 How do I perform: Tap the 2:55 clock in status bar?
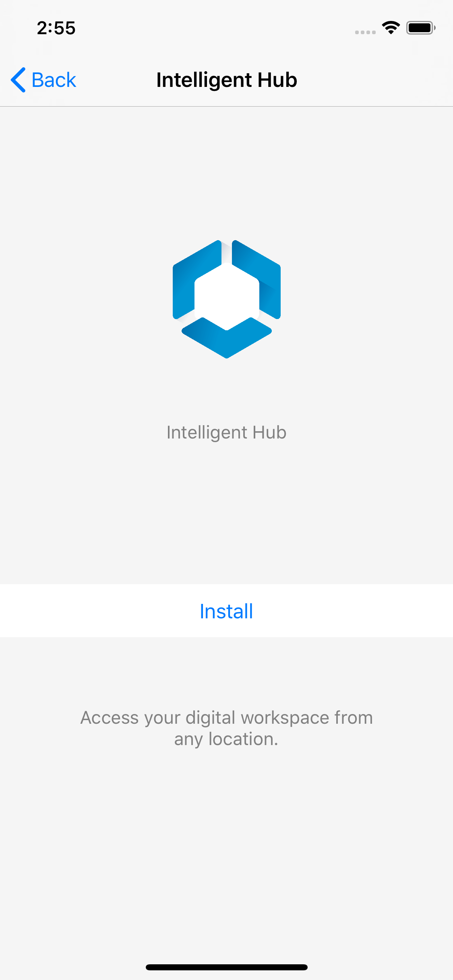[56, 28]
